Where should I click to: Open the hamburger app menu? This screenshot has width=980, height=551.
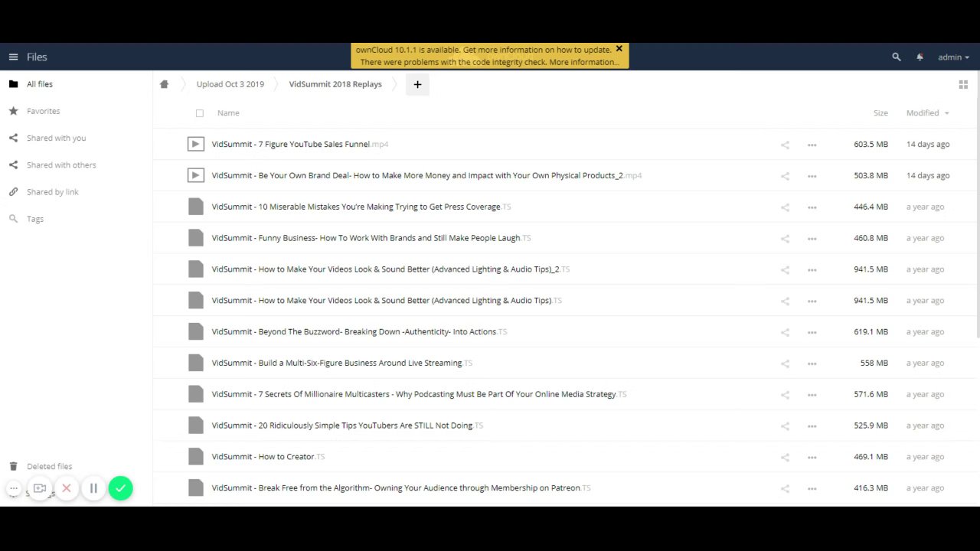(13, 57)
